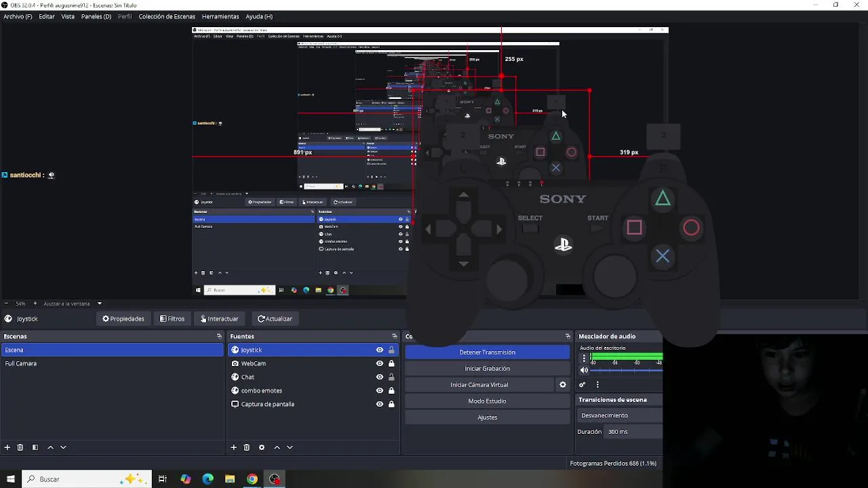Click OBS Studio taskbar icon
868x488 pixels.
click(275, 479)
